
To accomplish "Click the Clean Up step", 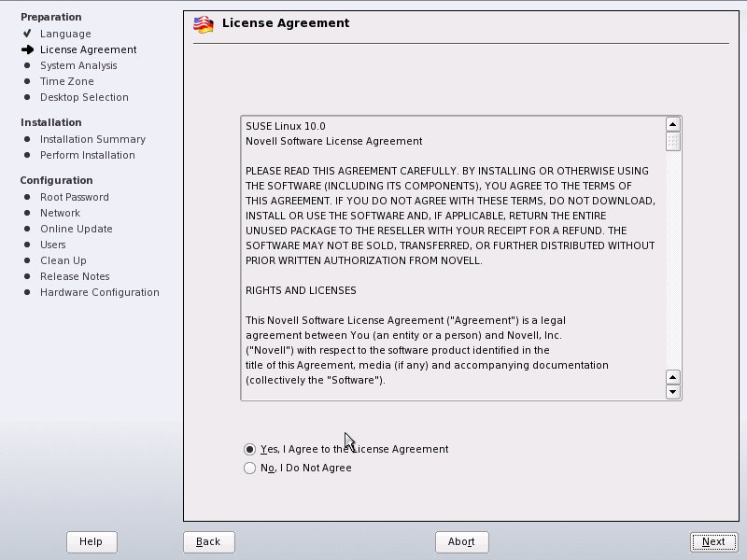I will [x=63, y=260].
